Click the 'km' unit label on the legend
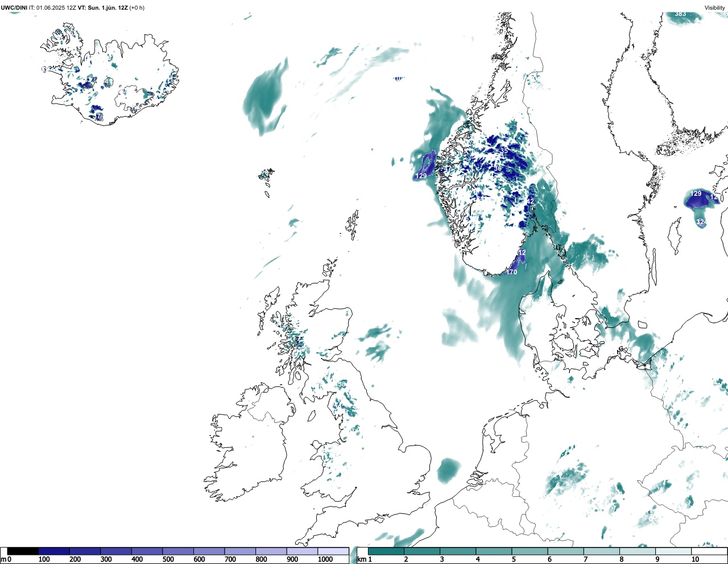This screenshot has width=728, height=564. point(362,559)
